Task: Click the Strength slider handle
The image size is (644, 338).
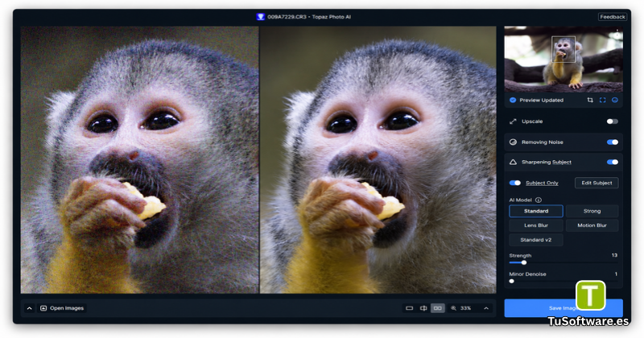Action: (524, 262)
